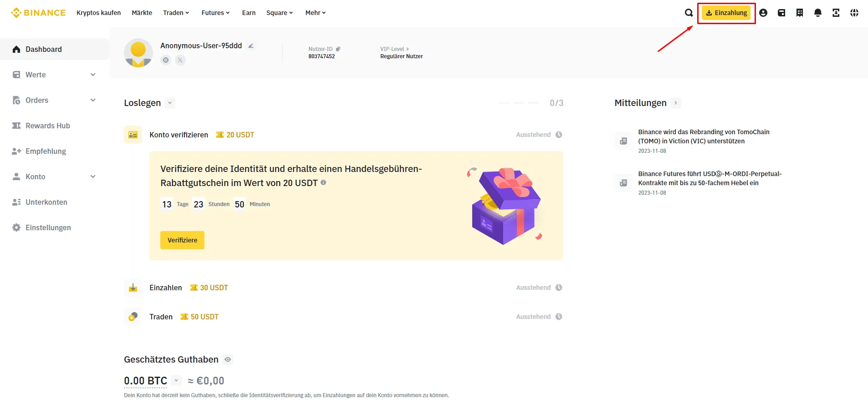Select Märkte in the top menu
The height and width of the screenshot is (419, 868).
[x=142, y=13]
